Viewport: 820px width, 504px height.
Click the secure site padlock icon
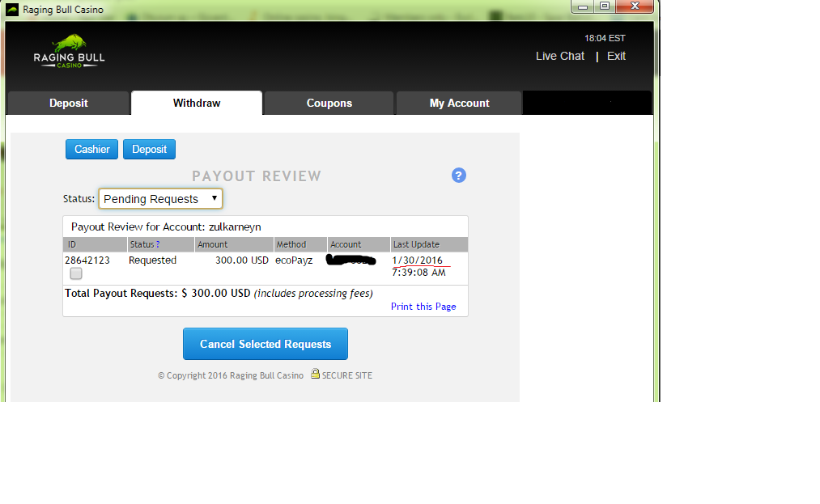(x=315, y=373)
